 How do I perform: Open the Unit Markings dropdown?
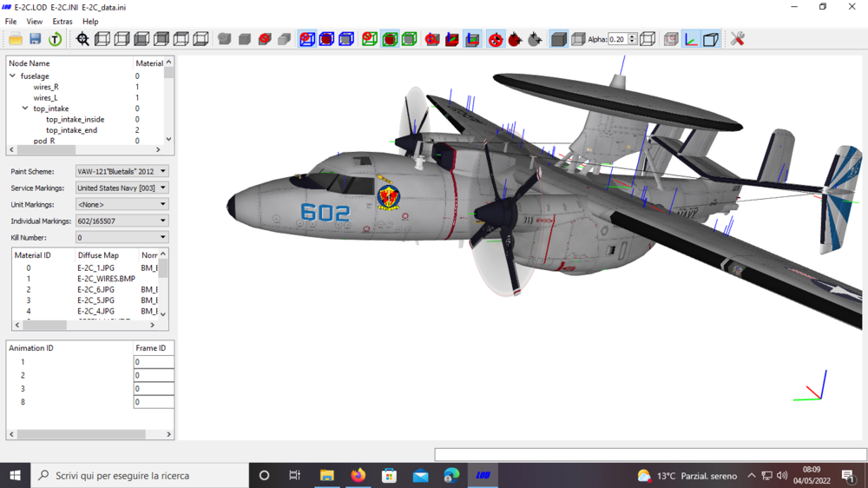coord(122,204)
